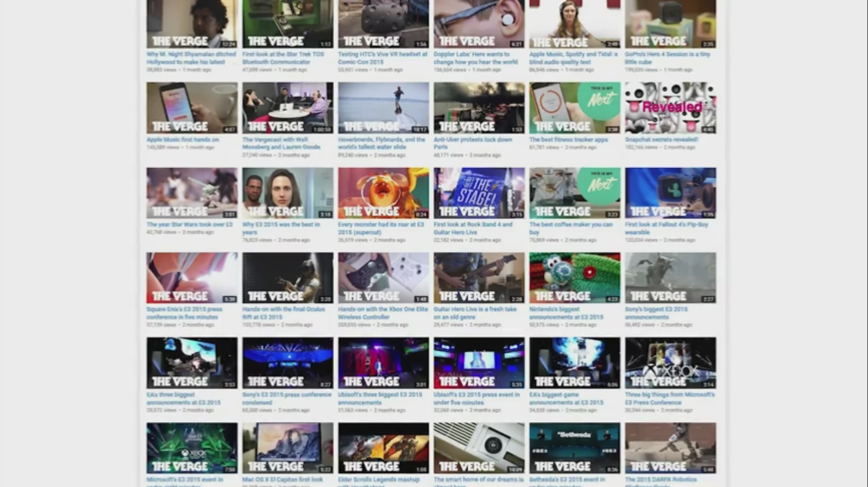Image resolution: width=868 pixels, height=487 pixels.
Task: Open the 'Get off the stage!' thumbnail
Action: [x=478, y=193]
